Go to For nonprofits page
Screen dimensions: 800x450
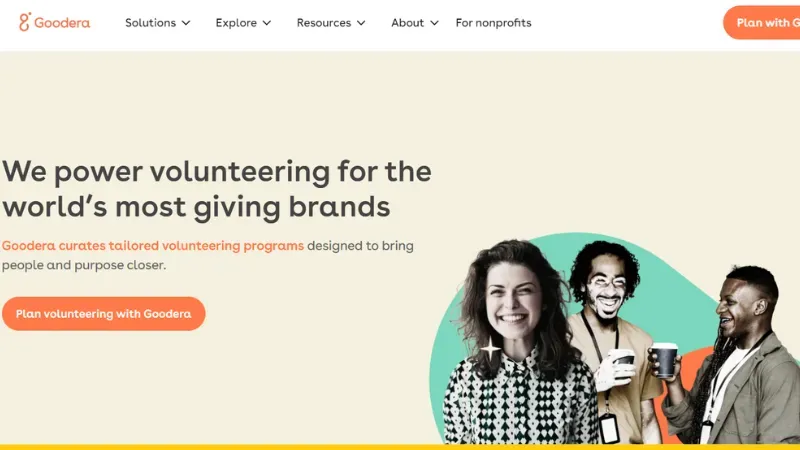coord(493,23)
